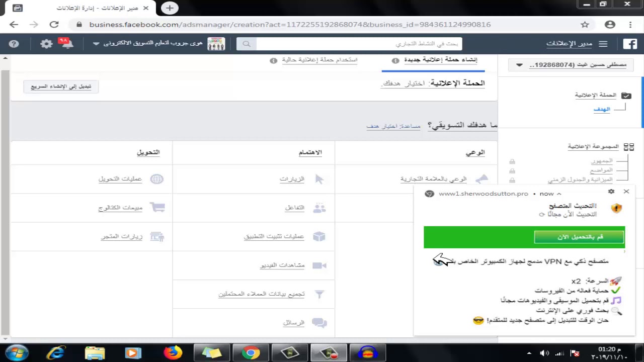Image resolution: width=644 pixels, height=362 pixels.
Task: Open the مدير الإعلانات hamburger menu
Action: pyautogui.click(x=603, y=44)
